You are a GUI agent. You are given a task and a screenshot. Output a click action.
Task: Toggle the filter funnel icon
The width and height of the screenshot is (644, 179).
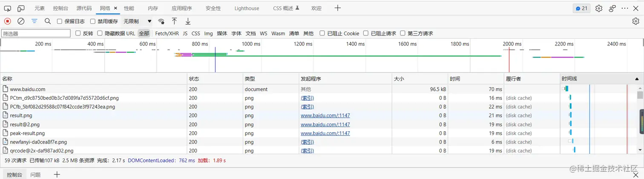(34, 21)
